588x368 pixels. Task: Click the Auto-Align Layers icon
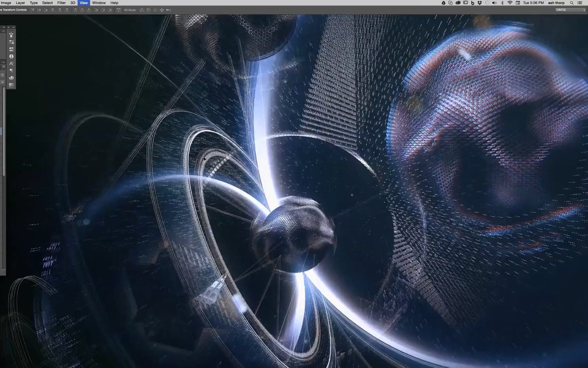(x=118, y=10)
